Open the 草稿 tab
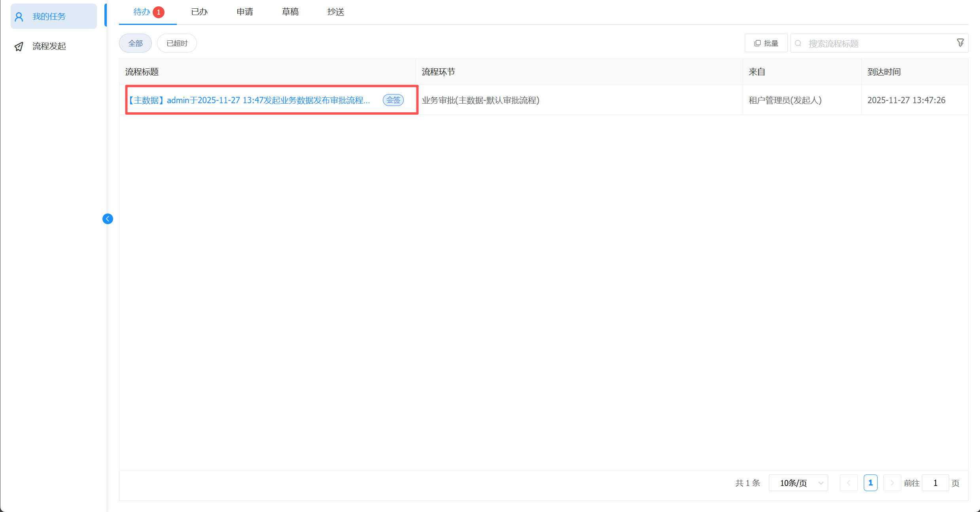 pos(290,12)
